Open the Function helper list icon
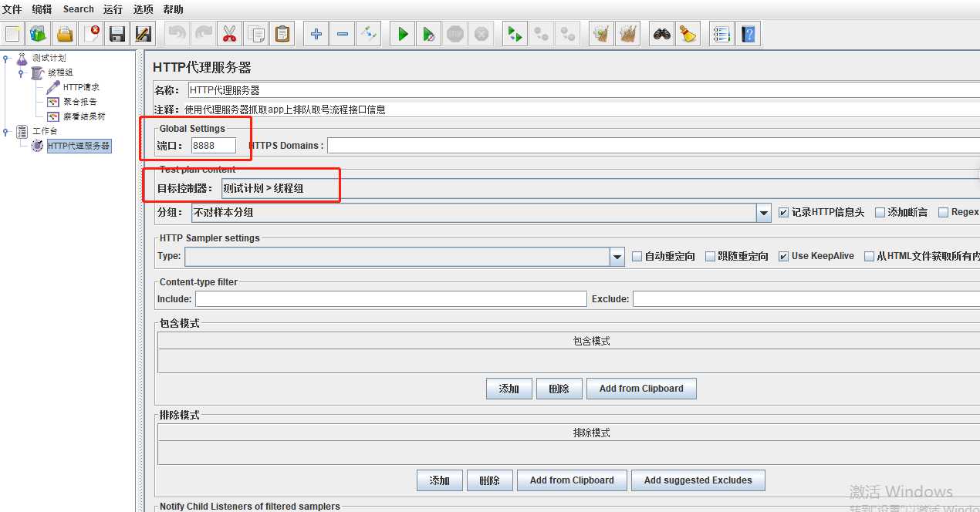The image size is (980, 512). click(x=722, y=34)
